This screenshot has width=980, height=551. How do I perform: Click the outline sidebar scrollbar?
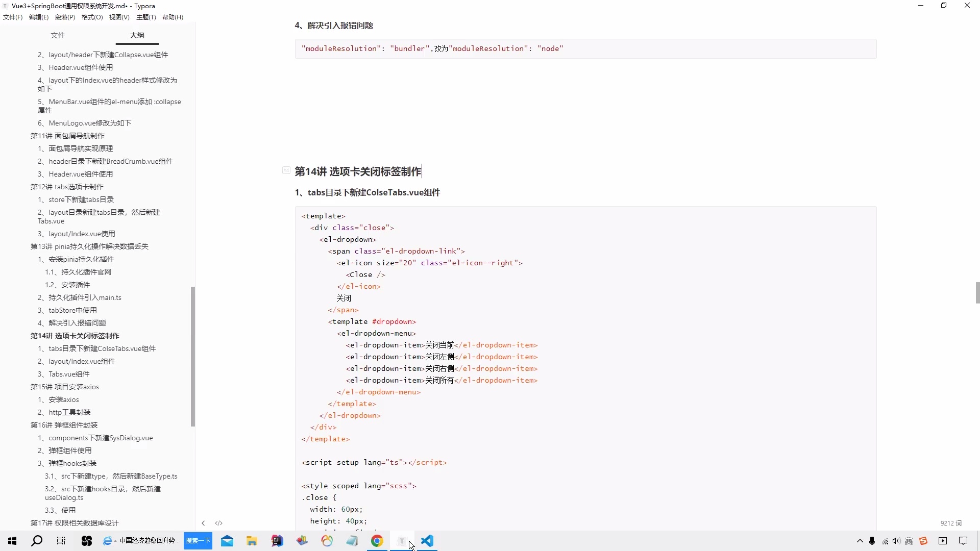pos(193,356)
